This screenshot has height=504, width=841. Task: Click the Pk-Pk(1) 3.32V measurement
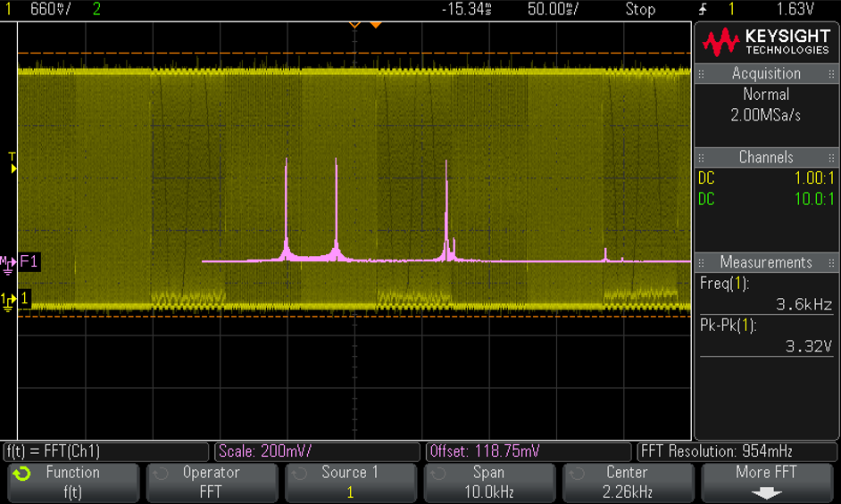(x=766, y=336)
